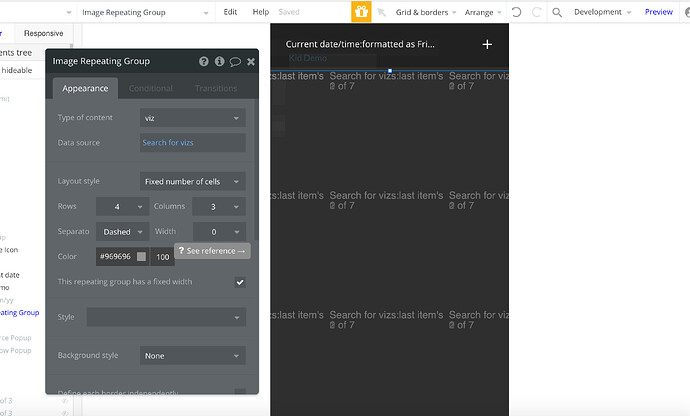Select the t date tree item
The image size is (690, 416).
[10, 275]
